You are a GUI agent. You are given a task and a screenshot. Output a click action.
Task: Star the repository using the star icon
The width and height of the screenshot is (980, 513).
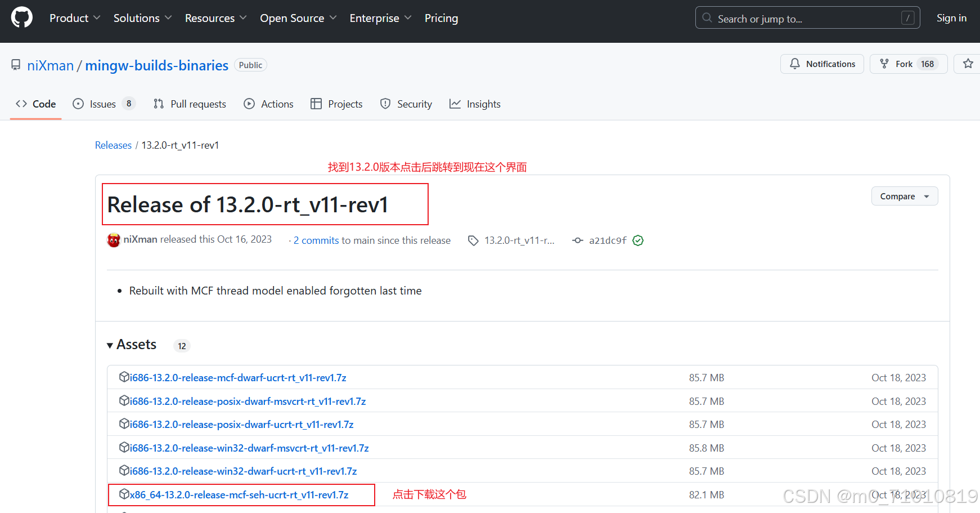coord(968,64)
